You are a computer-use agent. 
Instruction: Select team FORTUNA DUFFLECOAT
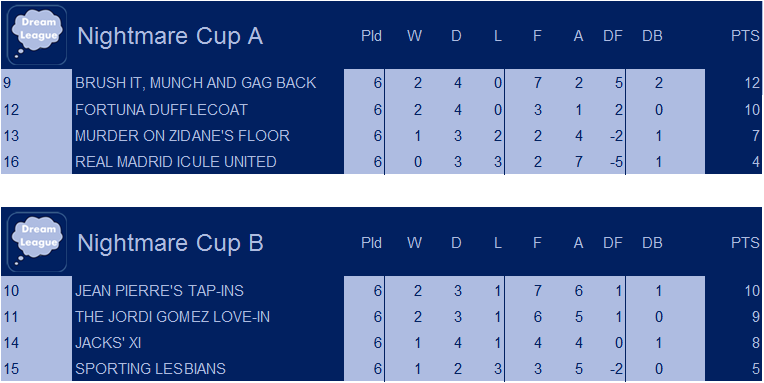161,110
